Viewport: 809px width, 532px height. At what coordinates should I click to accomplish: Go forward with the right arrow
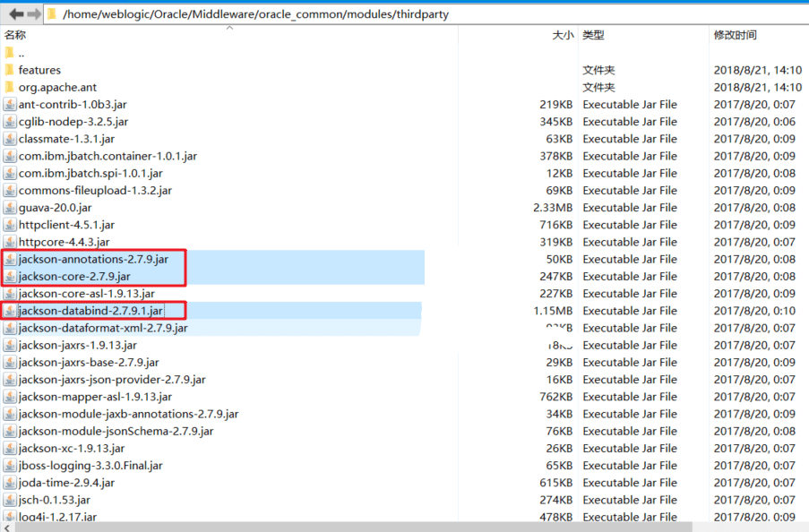pos(34,14)
